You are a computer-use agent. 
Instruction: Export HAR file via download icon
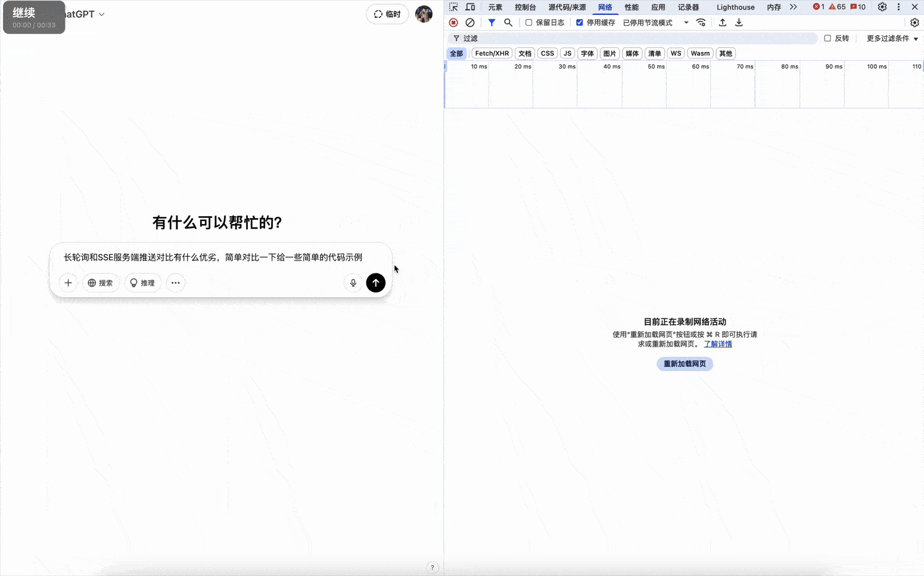pos(739,22)
